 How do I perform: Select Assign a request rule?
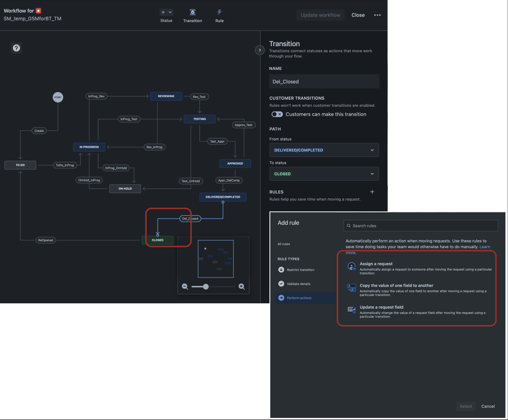[376, 264]
